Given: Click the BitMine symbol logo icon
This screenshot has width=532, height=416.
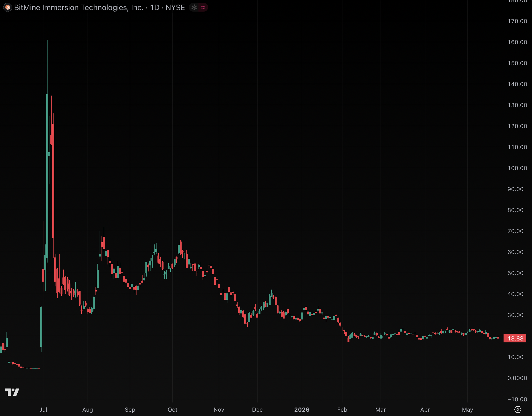Looking at the screenshot, I should 7,7.
